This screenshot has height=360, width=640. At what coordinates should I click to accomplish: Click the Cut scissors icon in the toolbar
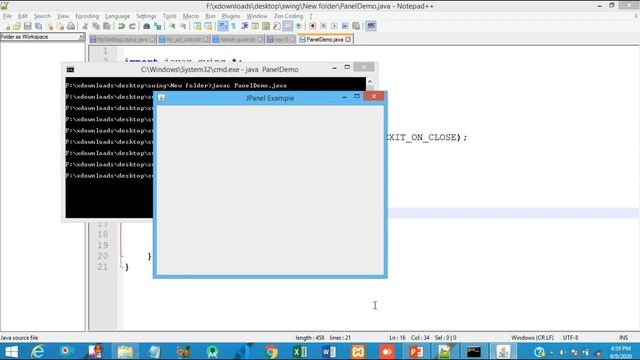tap(85, 26)
